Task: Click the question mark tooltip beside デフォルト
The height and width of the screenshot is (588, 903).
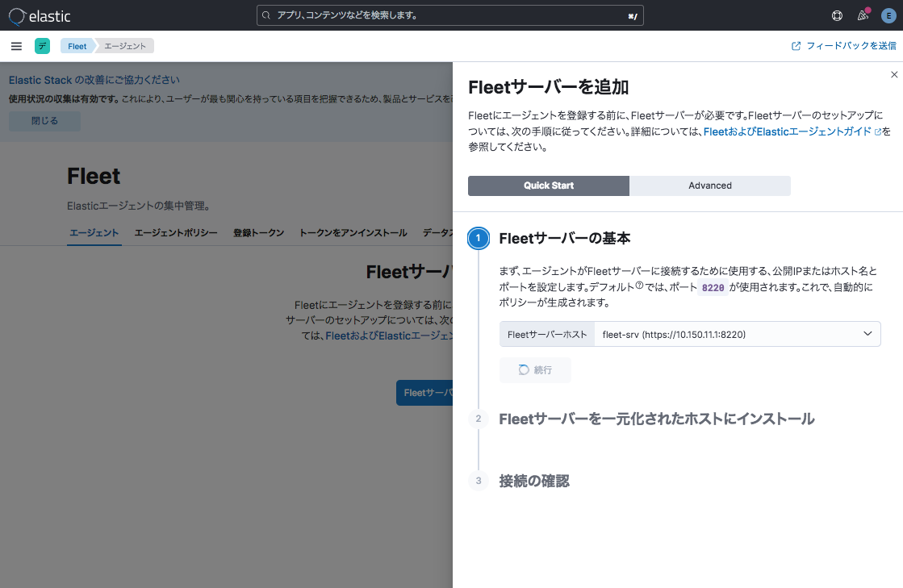Action: [x=639, y=285]
